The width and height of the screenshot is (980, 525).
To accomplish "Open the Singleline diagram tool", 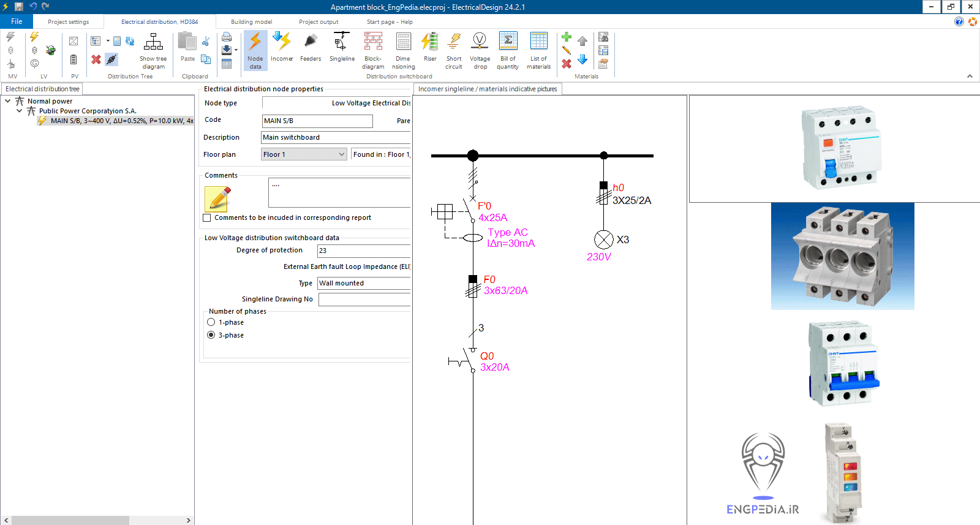I will click(x=342, y=48).
